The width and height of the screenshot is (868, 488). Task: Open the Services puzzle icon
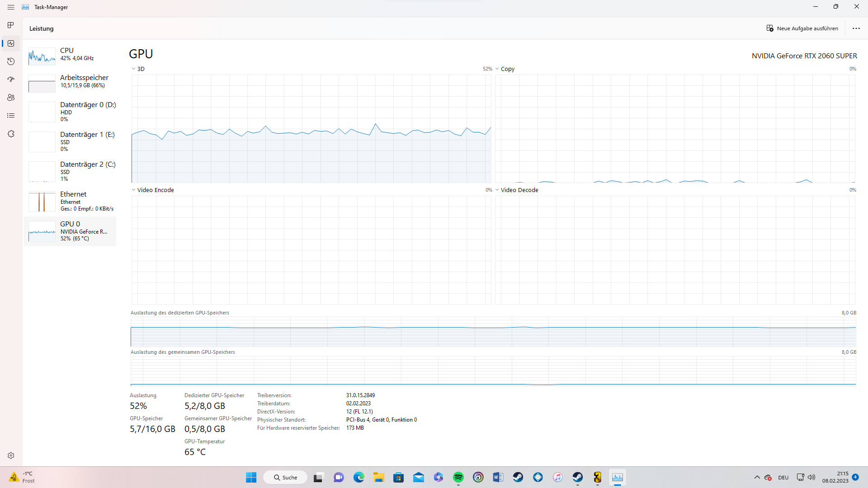click(x=11, y=134)
